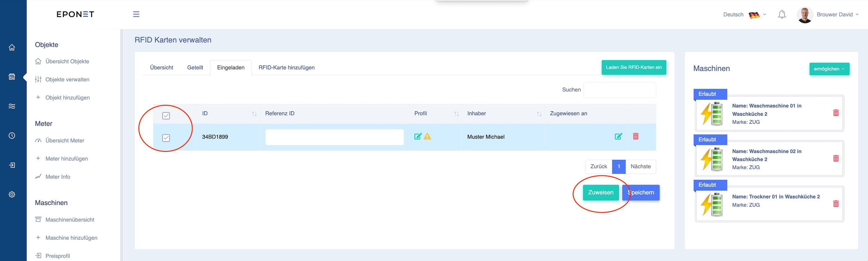This screenshot has width=868, height=261.
Task: Edit the Zugewiesen an field of 34BD1899
Action: (618, 136)
